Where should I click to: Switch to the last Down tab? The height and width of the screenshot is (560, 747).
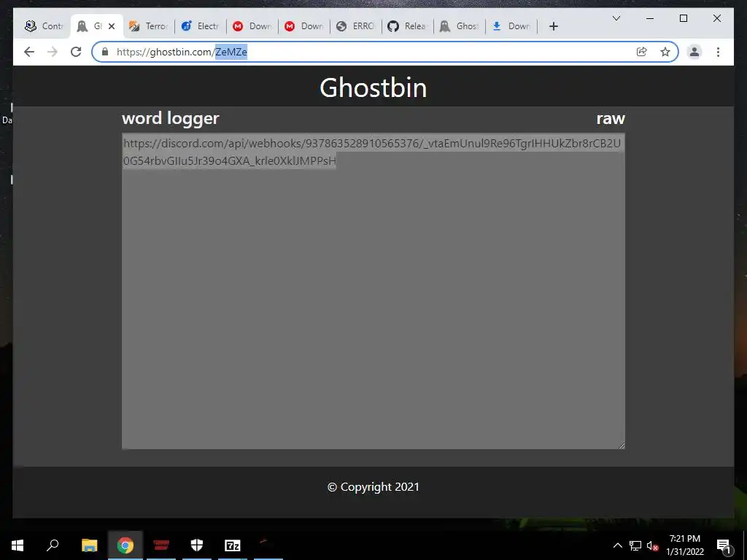[x=511, y=26]
